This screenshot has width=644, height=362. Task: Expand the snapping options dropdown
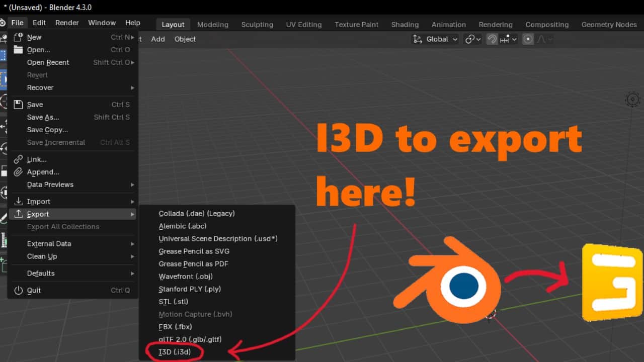pyautogui.click(x=508, y=39)
